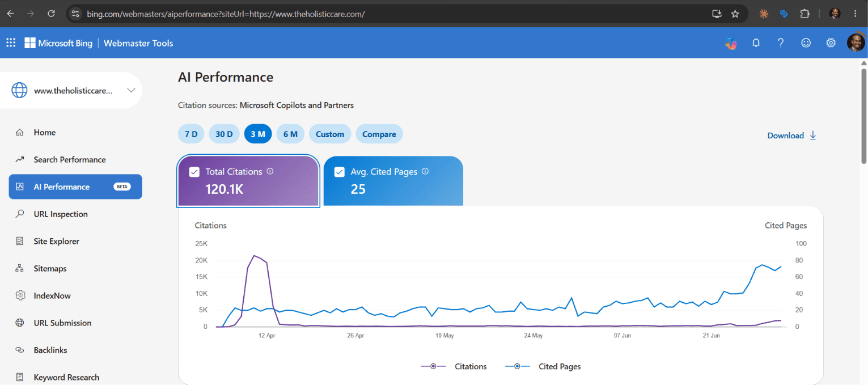This screenshot has width=868, height=385.
Task: Click the URL Inspection magnifier icon
Action: coord(20,214)
